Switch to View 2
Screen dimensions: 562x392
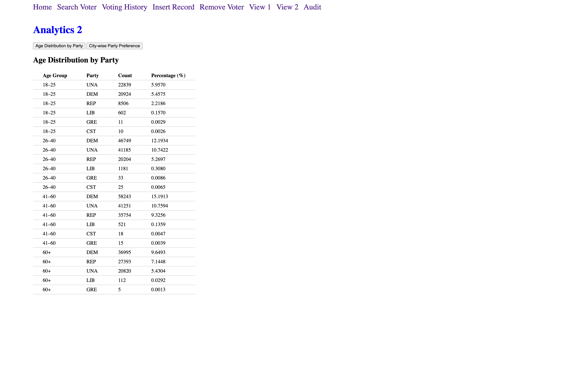(287, 7)
